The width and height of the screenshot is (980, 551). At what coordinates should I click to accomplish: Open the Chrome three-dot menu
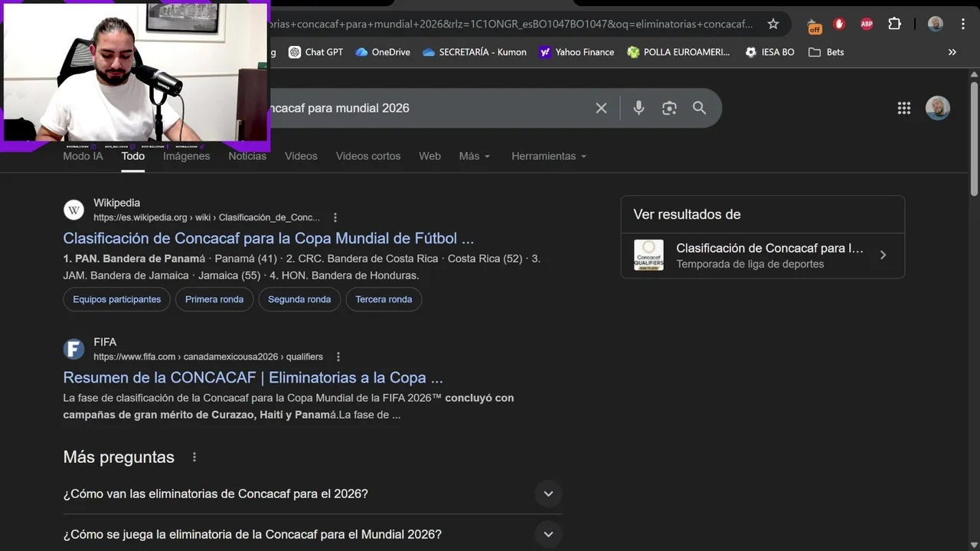(963, 24)
